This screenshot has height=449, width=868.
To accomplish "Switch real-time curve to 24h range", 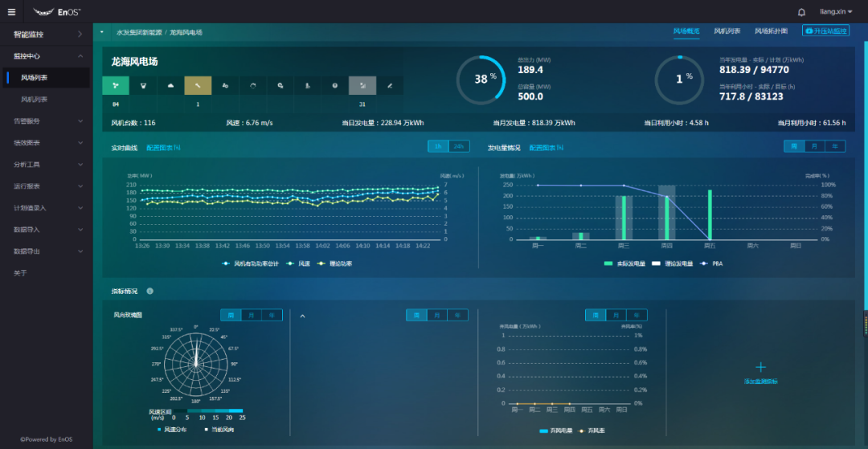I will point(458,146).
